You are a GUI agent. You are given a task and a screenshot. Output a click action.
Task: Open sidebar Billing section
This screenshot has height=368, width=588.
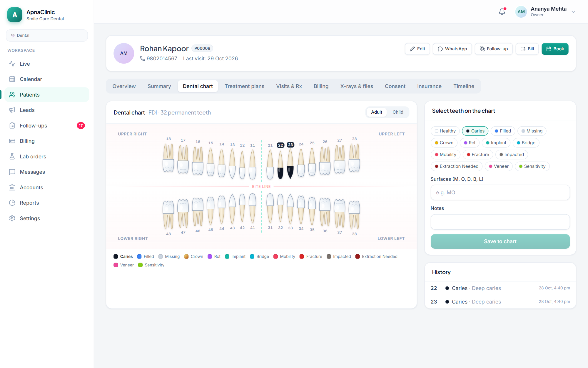[x=47, y=141]
